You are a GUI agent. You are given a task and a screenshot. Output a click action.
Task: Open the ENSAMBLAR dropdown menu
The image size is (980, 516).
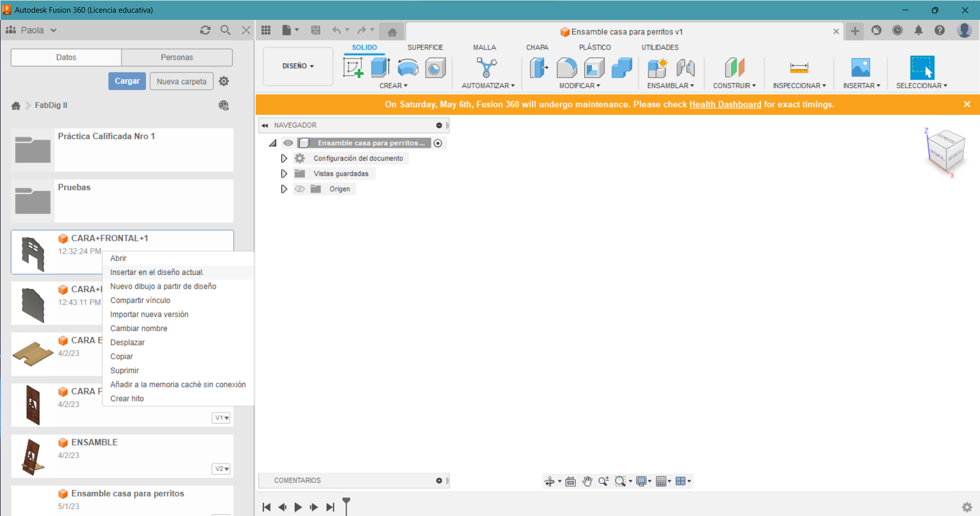tap(671, 86)
